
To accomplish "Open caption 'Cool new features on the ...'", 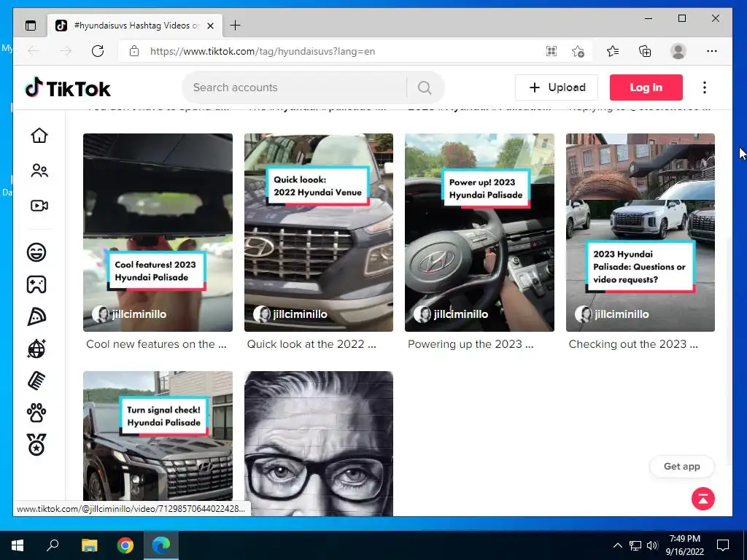I will pos(156,344).
